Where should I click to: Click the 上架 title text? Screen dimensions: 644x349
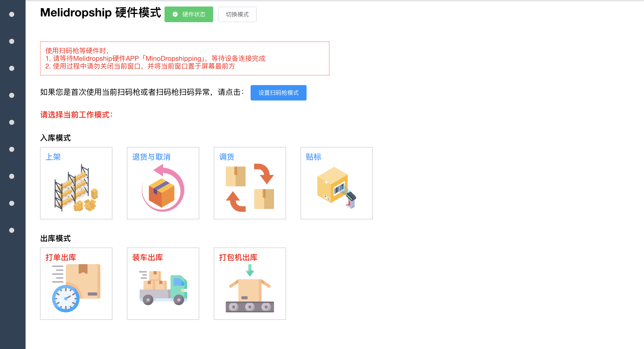pyautogui.click(x=53, y=157)
